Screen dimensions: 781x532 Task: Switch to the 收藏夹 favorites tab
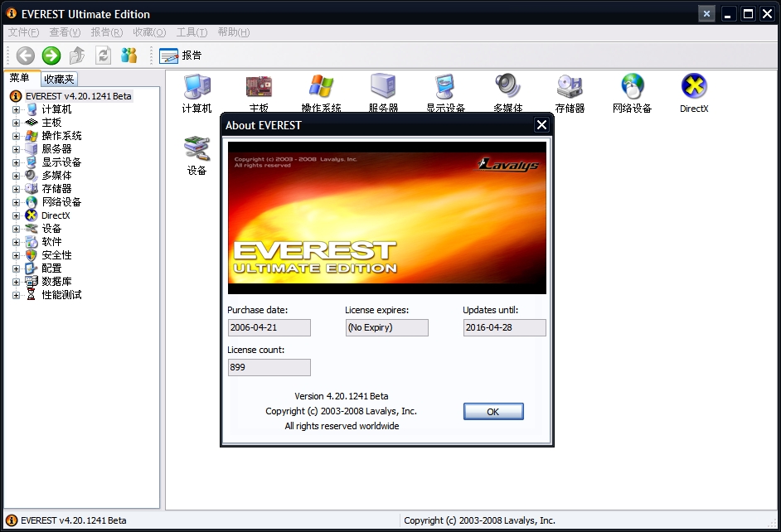pyautogui.click(x=59, y=79)
